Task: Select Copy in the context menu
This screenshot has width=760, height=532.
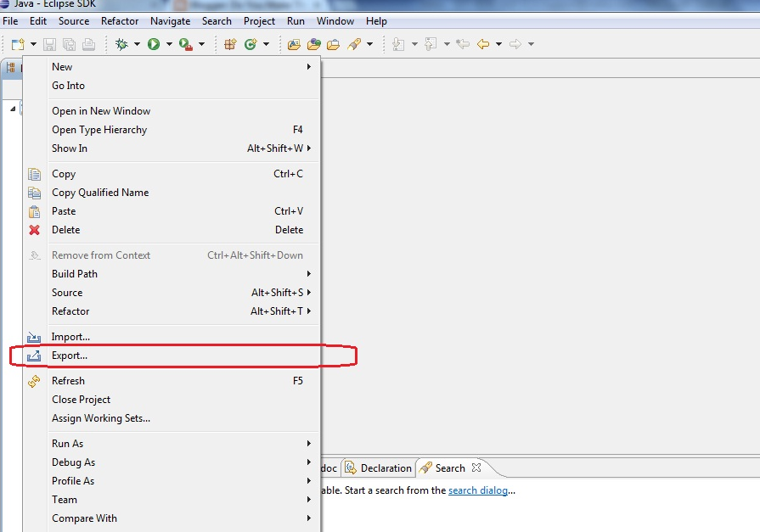Action: [x=171, y=174]
